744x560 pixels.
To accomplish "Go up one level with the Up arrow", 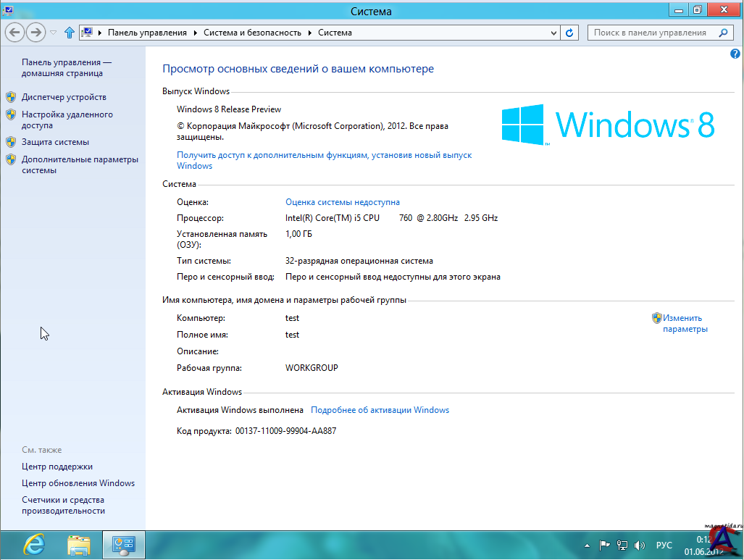I will [x=70, y=33].
